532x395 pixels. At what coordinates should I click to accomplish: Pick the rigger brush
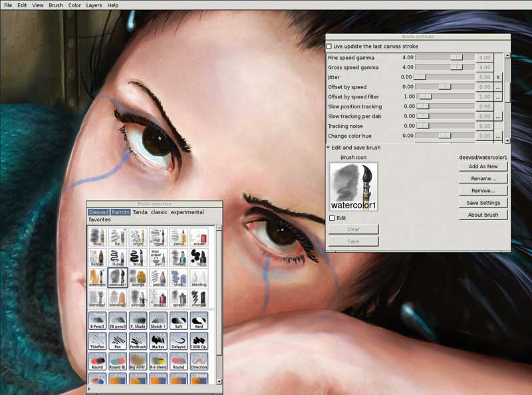point(158,237)
